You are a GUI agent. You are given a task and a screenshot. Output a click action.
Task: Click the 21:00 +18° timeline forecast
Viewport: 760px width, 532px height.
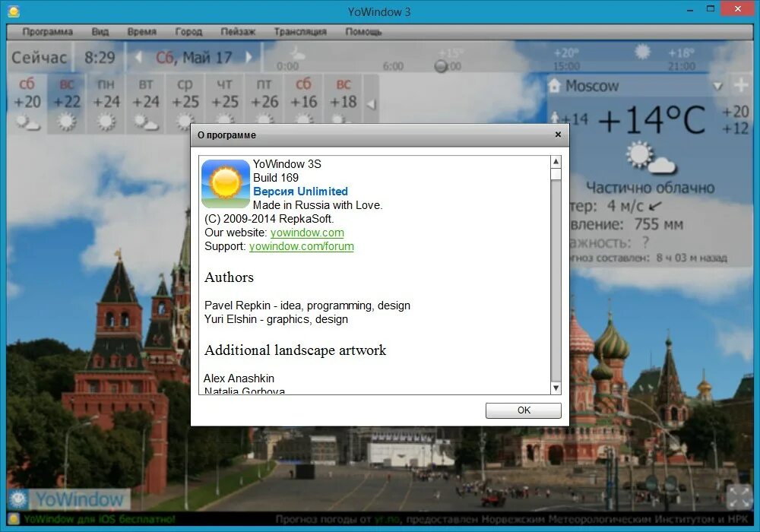[682, 59]
